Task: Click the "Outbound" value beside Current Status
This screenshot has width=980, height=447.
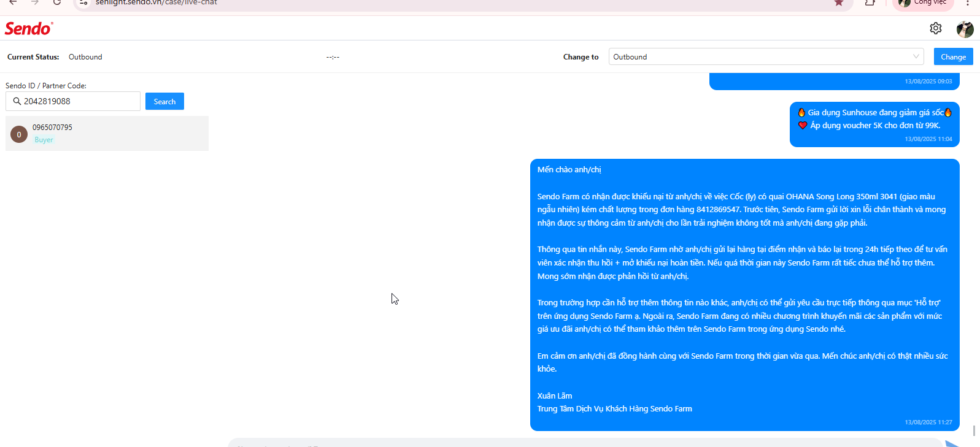Action: click(85, 57)
